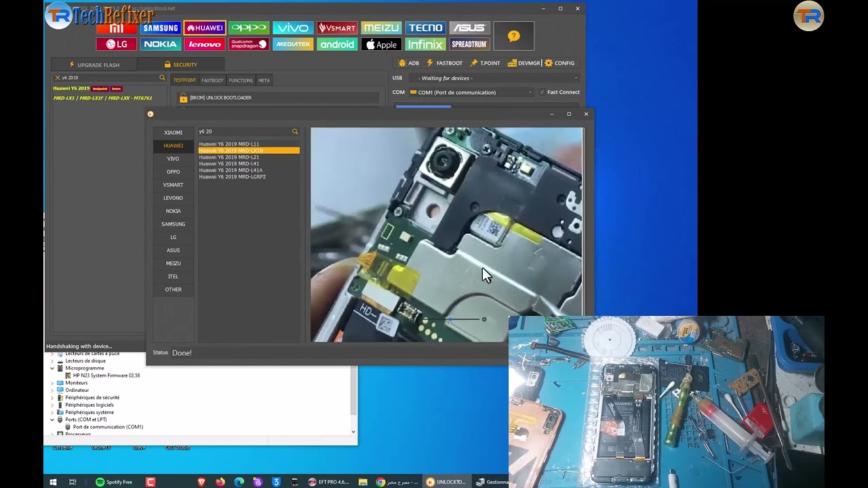The height and width of the screenshot is (488, 868).
Task: Open the COM port dropdown
Action: pyautogui.click(x=471, y=92)
